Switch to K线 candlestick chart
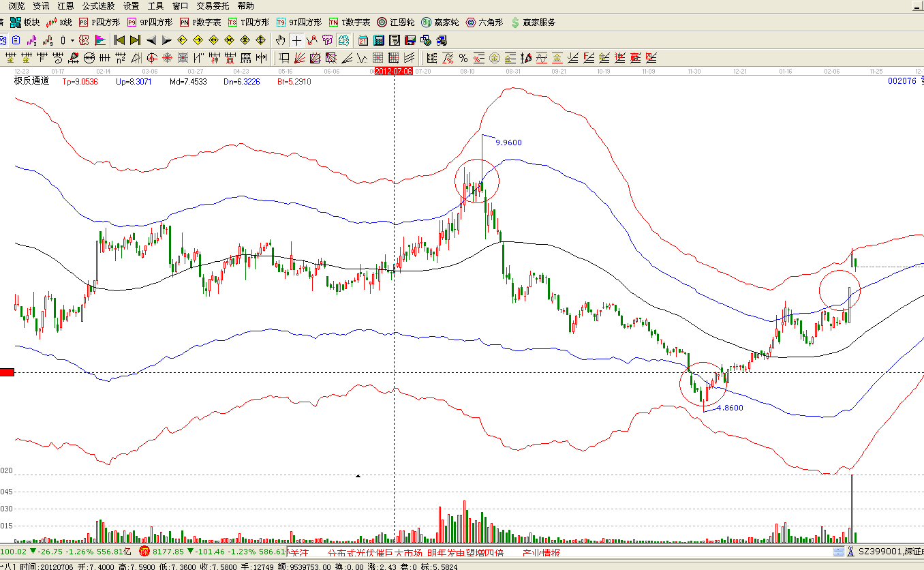 click(59, 22)
